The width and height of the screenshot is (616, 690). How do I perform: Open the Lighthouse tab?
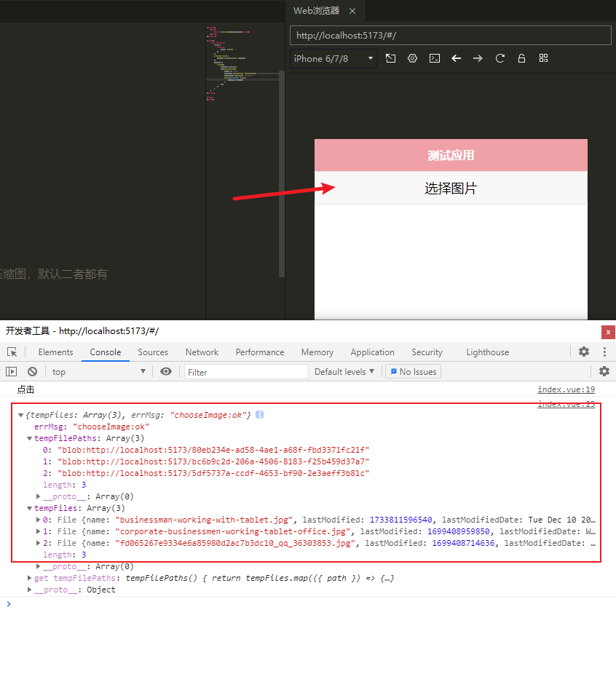pos(487,352)
